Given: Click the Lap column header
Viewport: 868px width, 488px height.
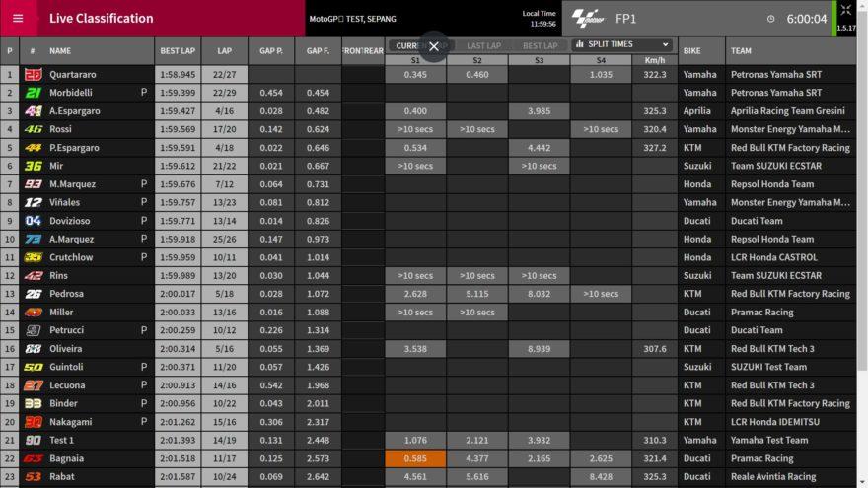Looking at the screenshot, I should pyautogui.click(x=224, y=51).
